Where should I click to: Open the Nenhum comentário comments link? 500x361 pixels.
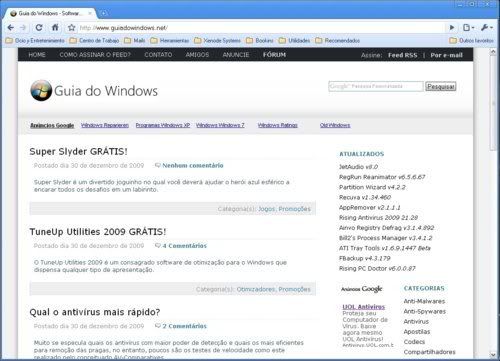(193, 165)
